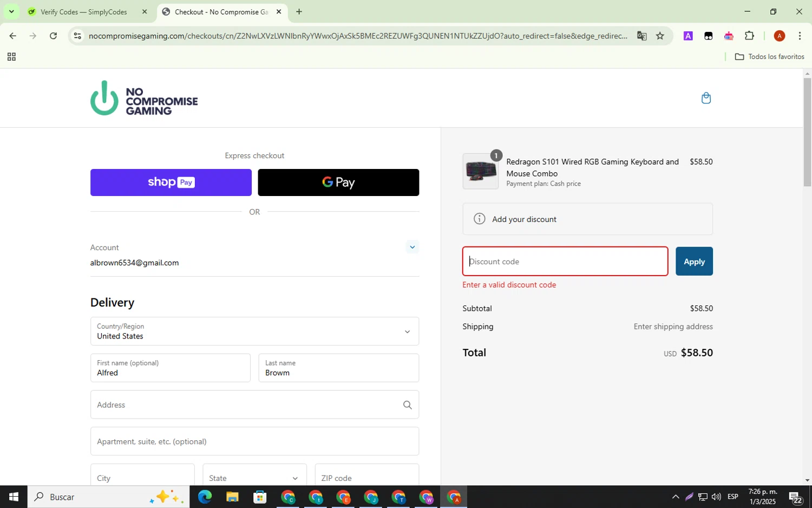The height and width of the screenshot is (508, 812).
Task: Click the albrown6534@gmail.com account email
Action: (134, 263)
